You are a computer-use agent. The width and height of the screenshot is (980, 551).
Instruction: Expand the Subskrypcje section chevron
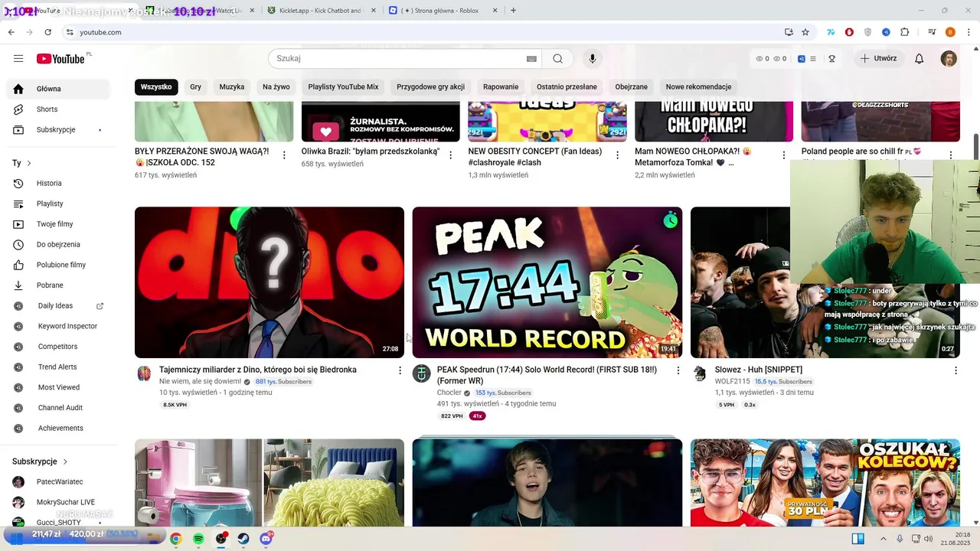pyautogui.click(x=65, y=461)
